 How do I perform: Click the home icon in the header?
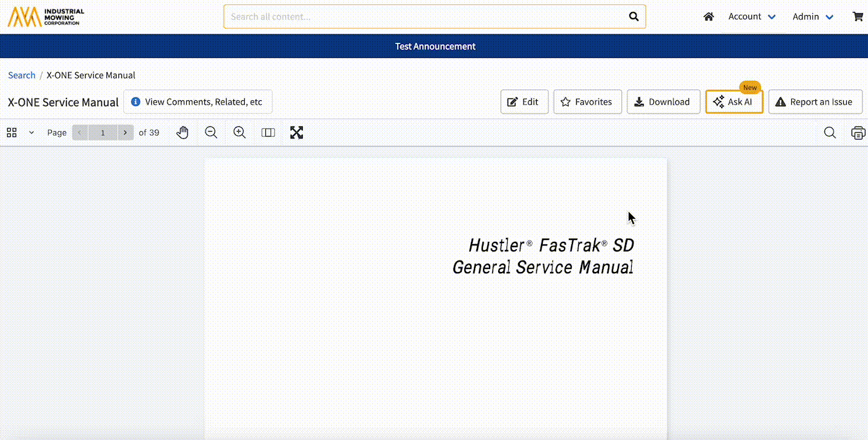[708, 17]
